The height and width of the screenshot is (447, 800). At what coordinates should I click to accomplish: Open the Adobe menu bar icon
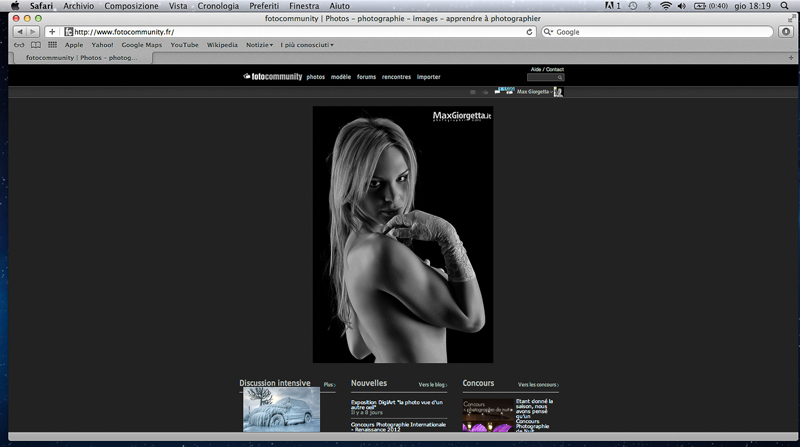[x=612, y=6]
